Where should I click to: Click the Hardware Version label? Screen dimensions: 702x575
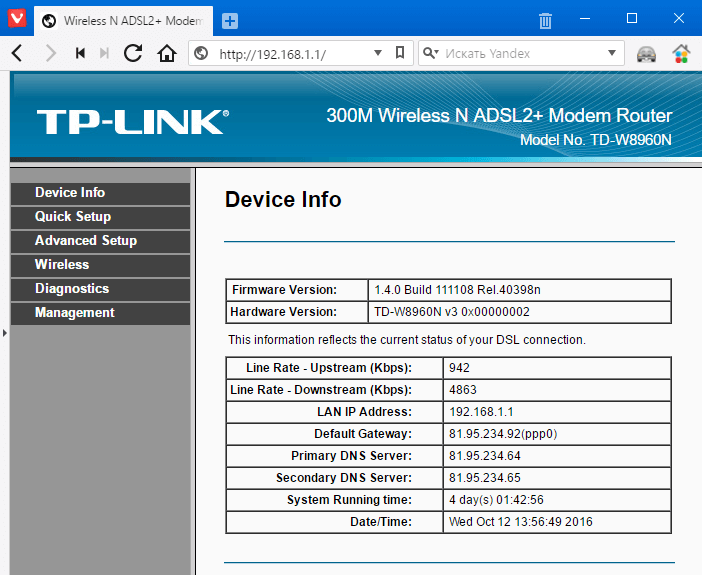[283, 312]
